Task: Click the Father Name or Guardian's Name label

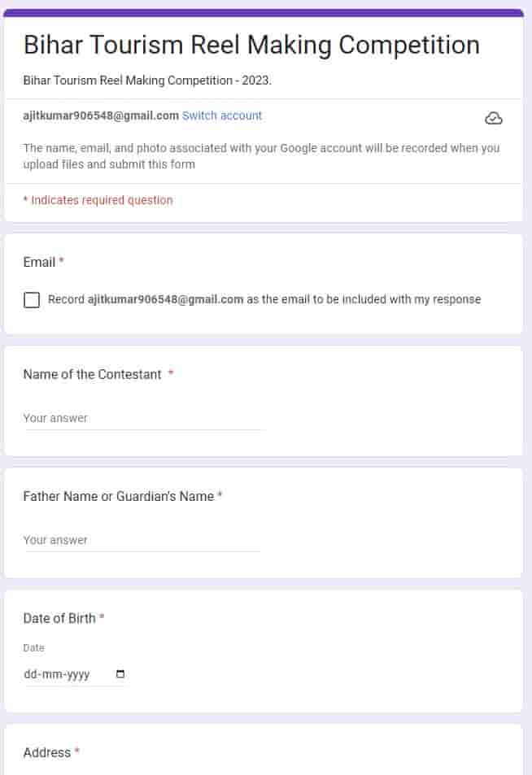Action: point(118,496)
